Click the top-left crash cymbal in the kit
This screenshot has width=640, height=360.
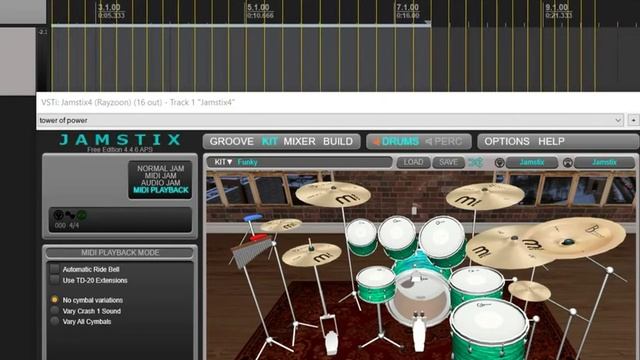333,194
